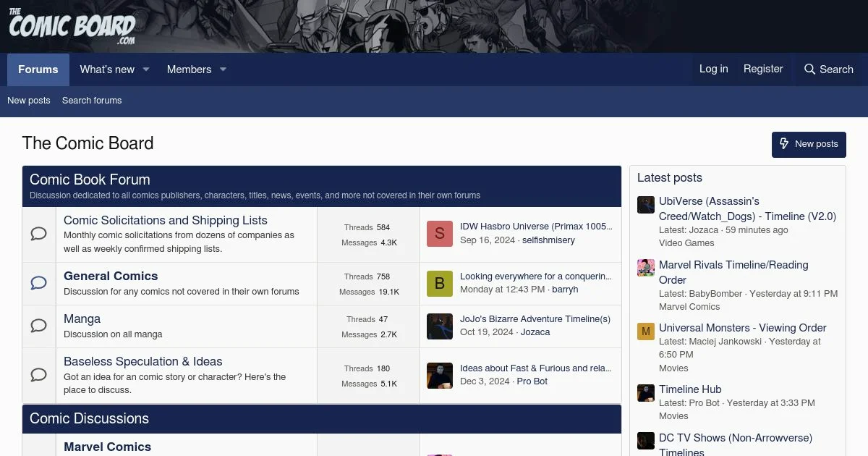The width and height of the screenshot is (868, 456).
Task: Click the avatar beside DC TV Shows post
Action: point(646,441)
